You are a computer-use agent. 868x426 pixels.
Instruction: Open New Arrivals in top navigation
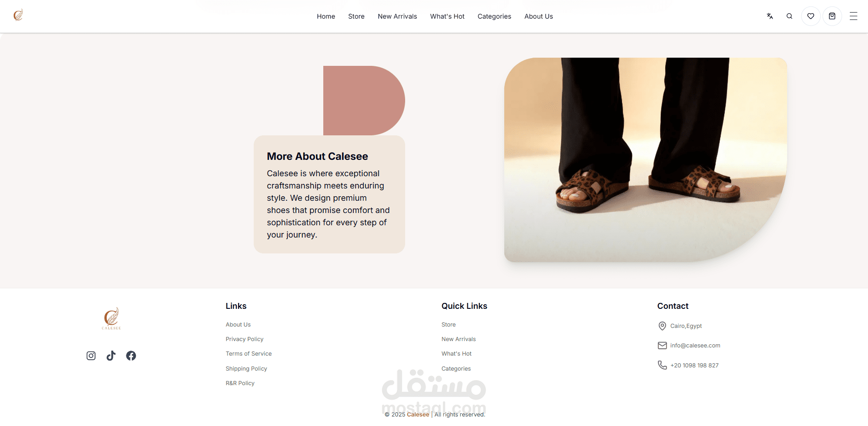[397, 16]
